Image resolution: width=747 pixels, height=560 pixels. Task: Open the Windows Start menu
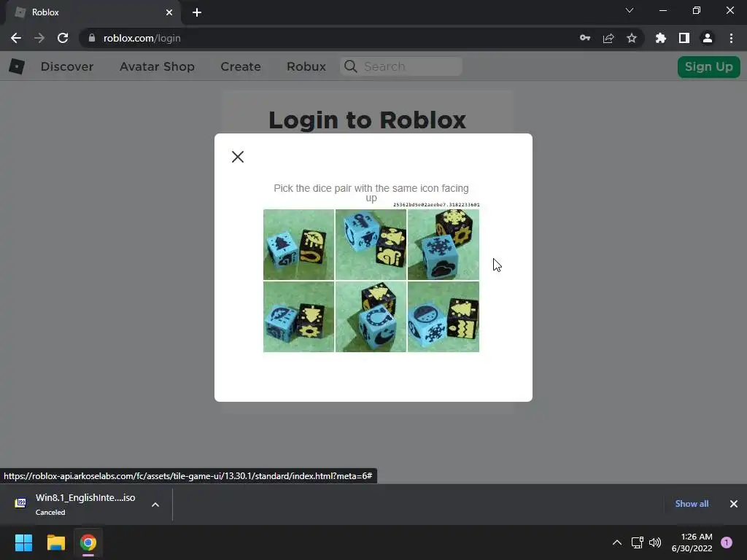coord(24,542)
